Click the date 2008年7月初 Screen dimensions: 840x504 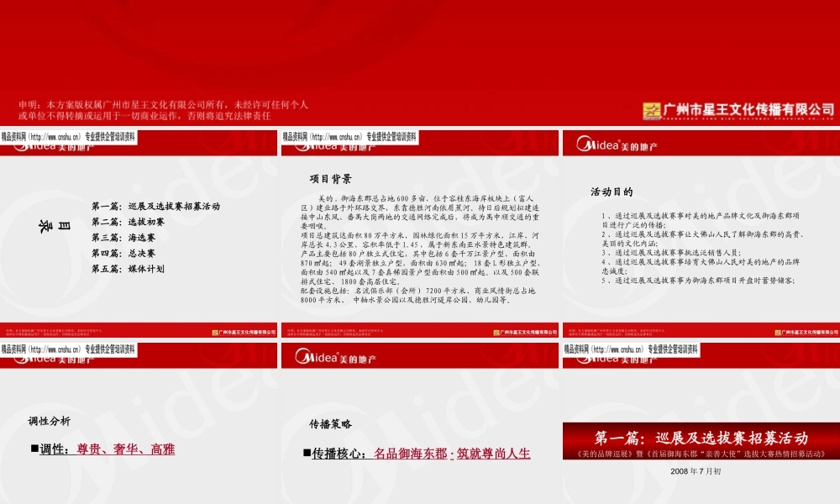coord(696,471)
